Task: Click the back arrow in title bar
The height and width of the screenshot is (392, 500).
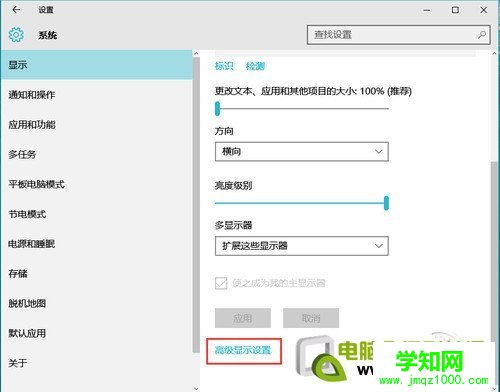Action: (x=16, y=10)
